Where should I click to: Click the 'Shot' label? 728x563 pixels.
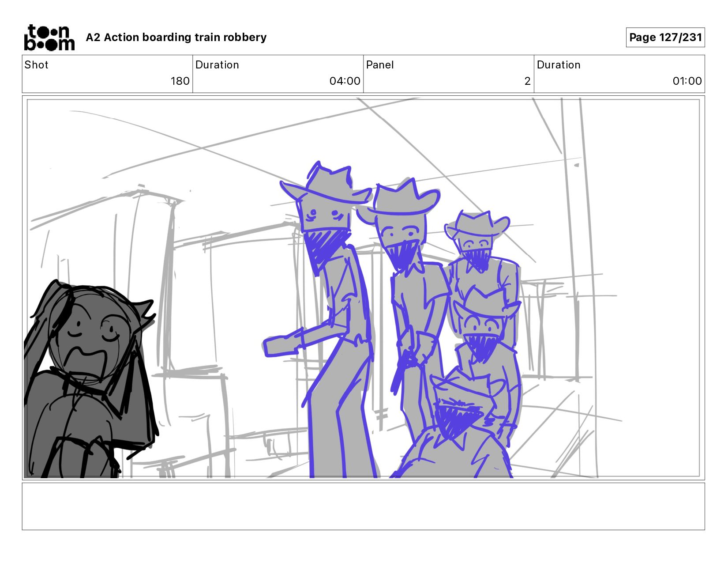click(x=36, y=65)
